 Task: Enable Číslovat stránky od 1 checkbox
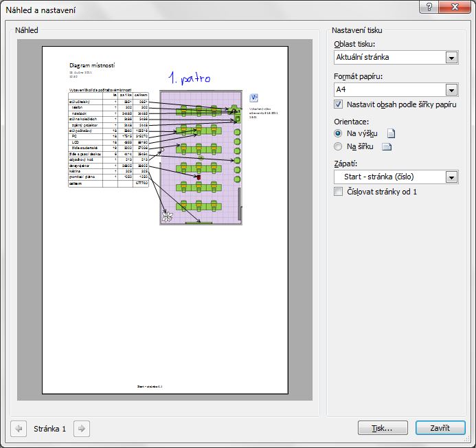338,192
